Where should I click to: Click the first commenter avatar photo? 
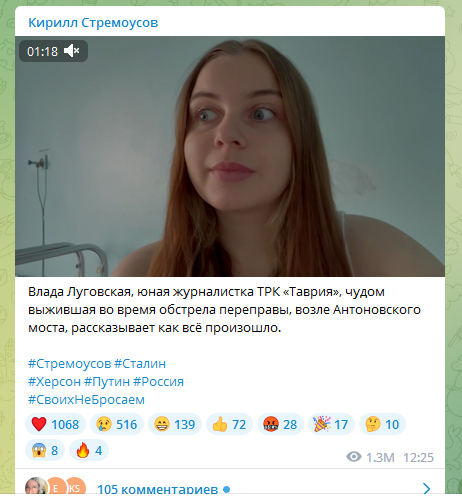pyautogui.click(x=36, y=486)
